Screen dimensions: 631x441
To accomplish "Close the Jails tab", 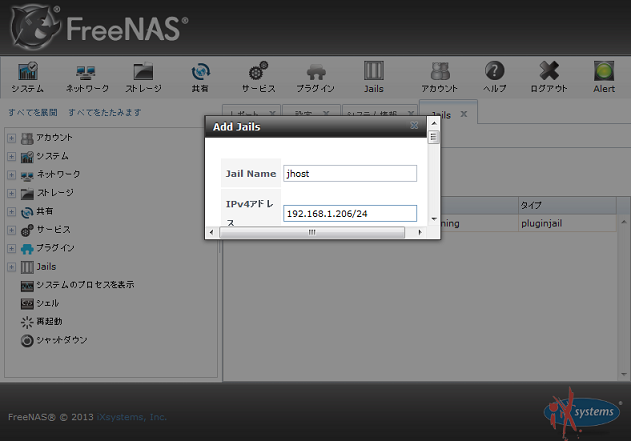I will 464,114.
